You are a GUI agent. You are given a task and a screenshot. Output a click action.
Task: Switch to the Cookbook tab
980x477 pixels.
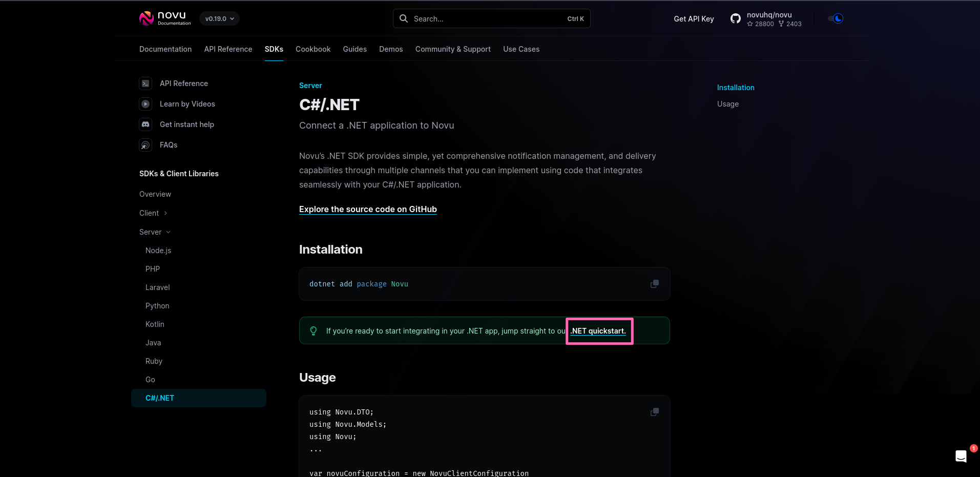pyautogui.click(x=312, y=49)
